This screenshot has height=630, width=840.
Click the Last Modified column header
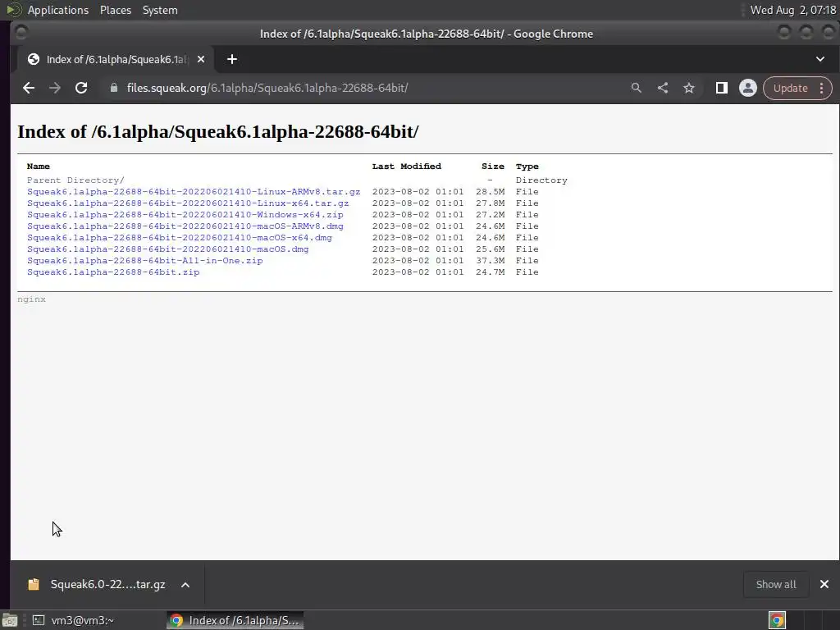[407, 166]
